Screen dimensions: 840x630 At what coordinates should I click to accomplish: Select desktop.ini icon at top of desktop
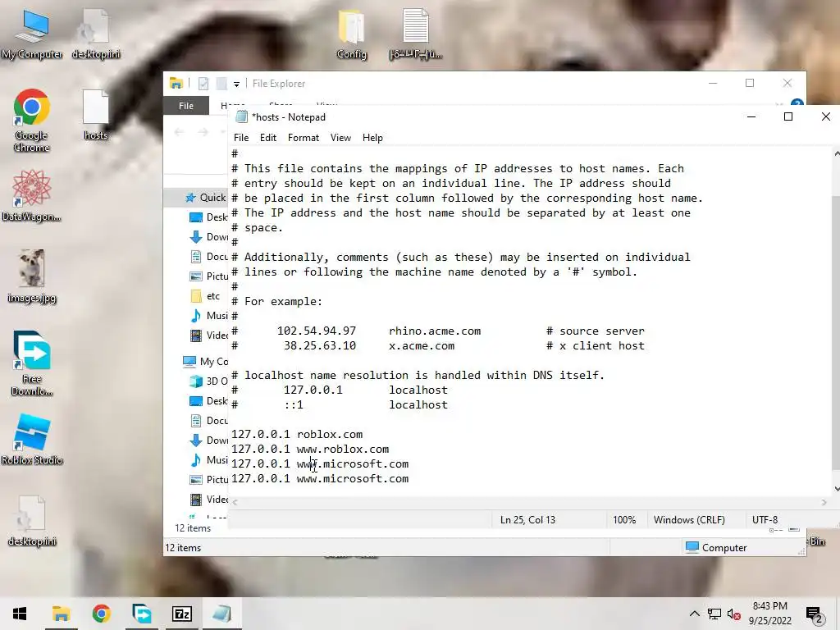(x=95, y=34)
